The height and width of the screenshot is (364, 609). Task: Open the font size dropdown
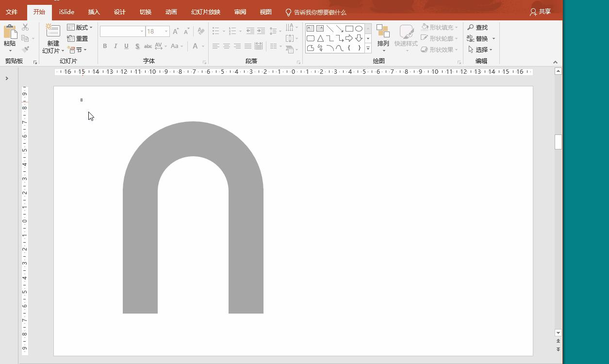coord(166,32)
